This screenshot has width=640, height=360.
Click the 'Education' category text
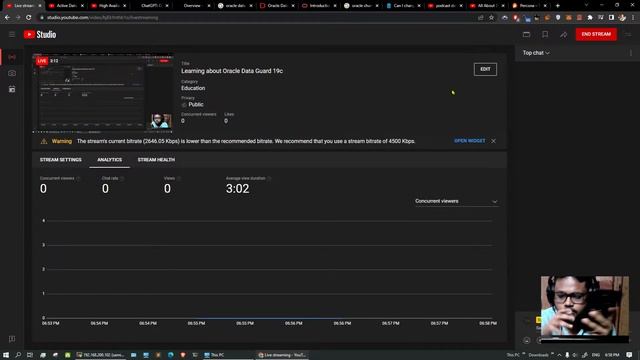pos(193,88)
